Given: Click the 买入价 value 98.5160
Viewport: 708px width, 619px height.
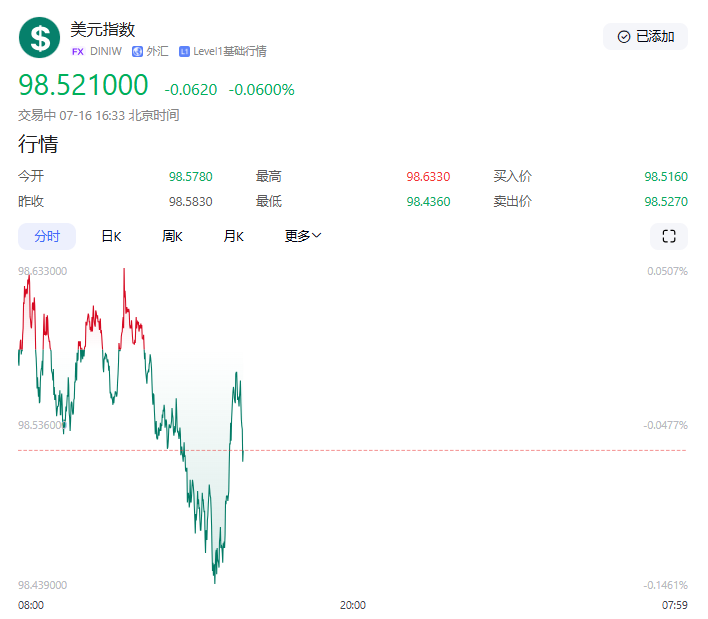Looking at the screenshot, I should 666,177.
